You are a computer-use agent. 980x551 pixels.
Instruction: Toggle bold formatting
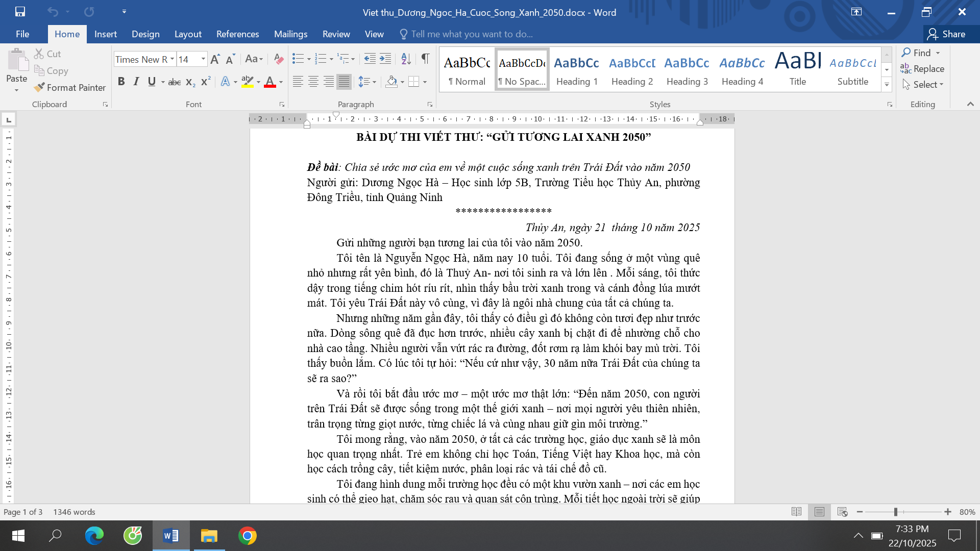[x=121, y=82]
